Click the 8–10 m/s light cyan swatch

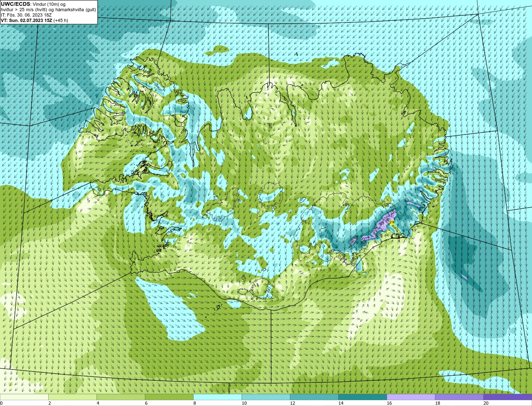(x=218, y=397)
